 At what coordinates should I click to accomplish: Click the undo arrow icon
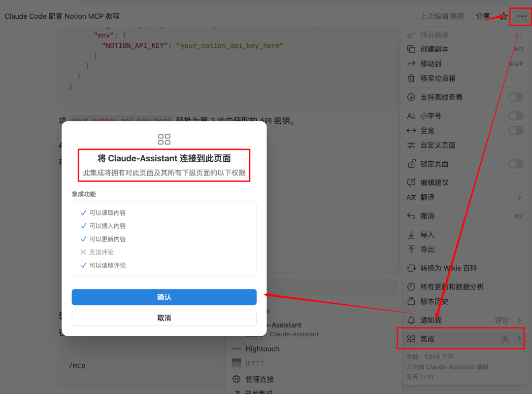(411, 216)
